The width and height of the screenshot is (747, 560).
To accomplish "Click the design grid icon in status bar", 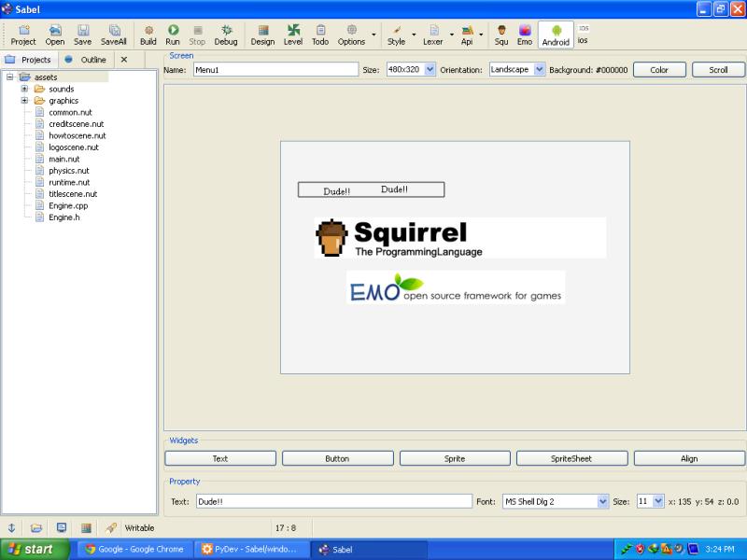I will tap(86, 527).
